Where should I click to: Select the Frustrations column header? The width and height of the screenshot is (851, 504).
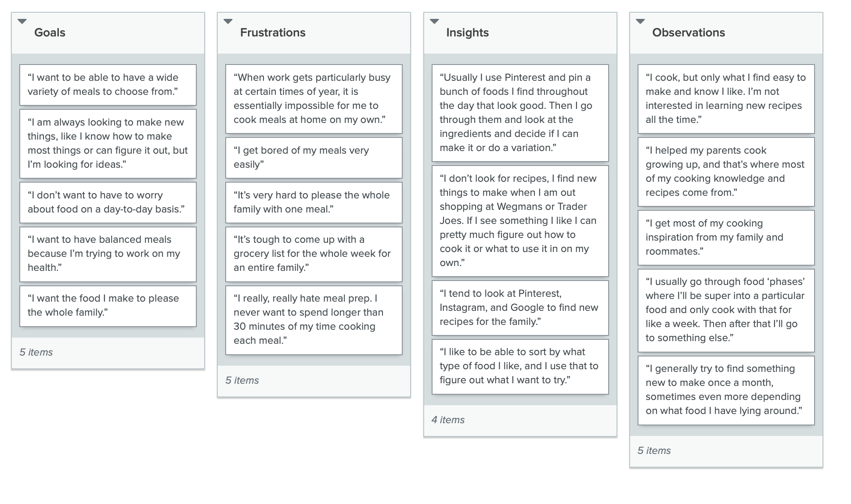pos(273,32)
